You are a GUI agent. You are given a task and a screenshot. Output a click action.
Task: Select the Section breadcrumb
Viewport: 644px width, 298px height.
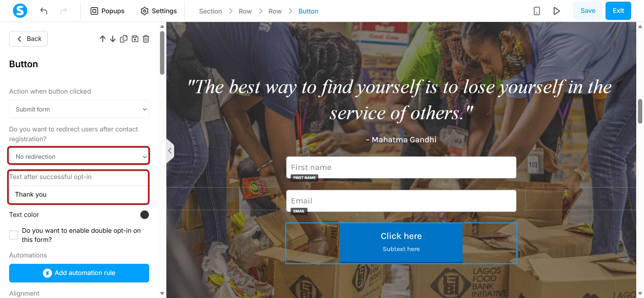point(210,11)
